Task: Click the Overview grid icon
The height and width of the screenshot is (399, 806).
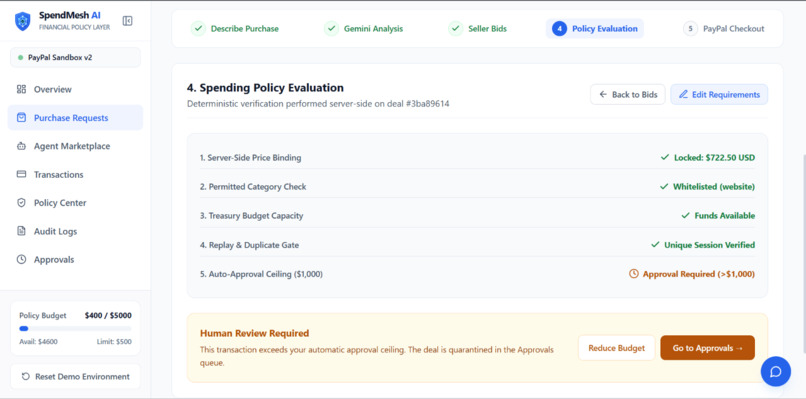Action: [21, 89]
